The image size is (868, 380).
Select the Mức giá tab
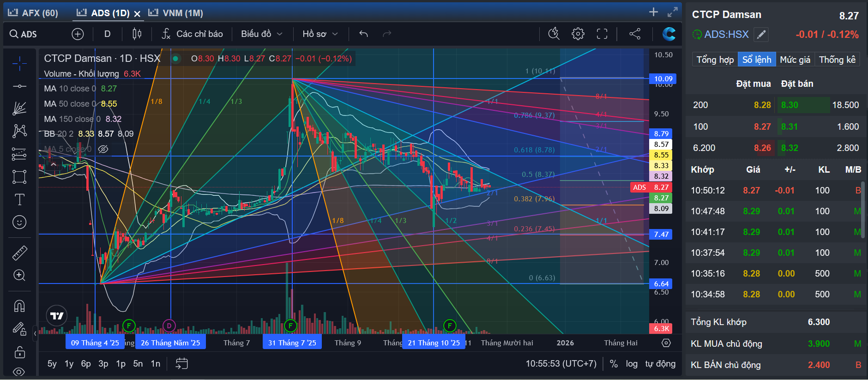tap(795, 60)
